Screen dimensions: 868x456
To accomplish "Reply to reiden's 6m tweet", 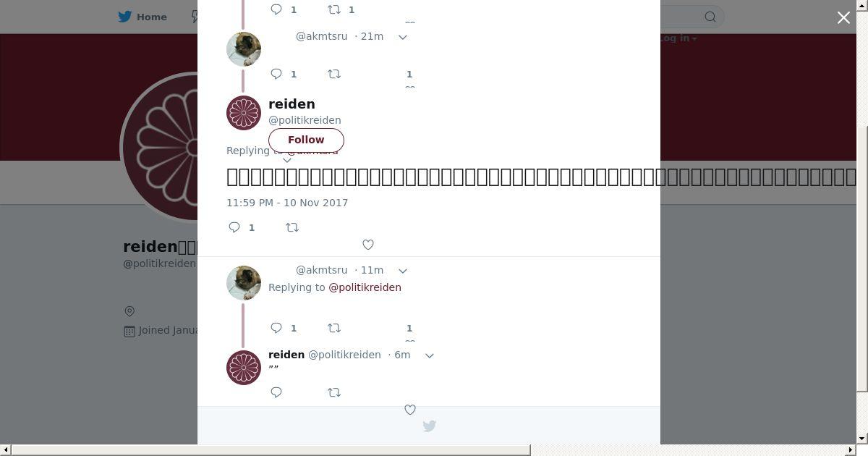I will click(x=276, y=392).
